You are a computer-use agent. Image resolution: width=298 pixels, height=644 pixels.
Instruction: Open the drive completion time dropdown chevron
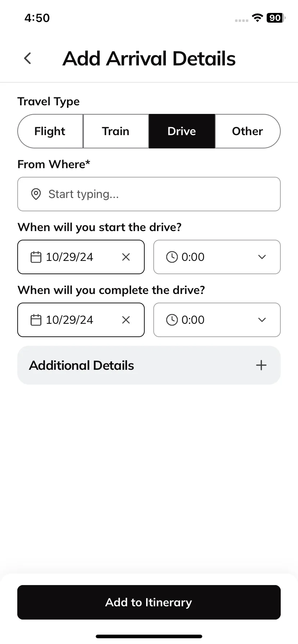262,320
